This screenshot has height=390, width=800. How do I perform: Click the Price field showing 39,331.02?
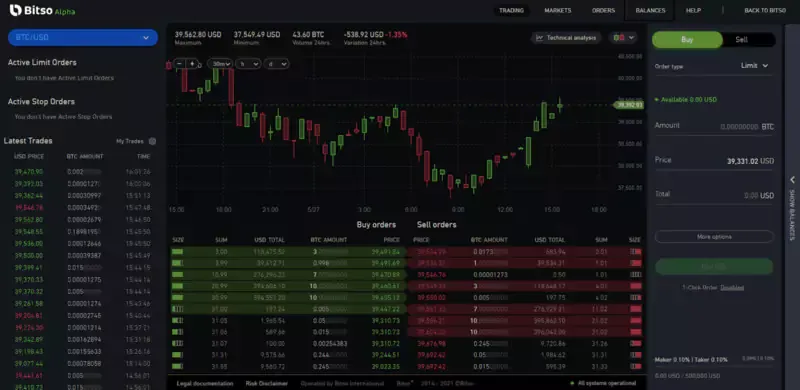pyautogui.click(x=714, y=161)
